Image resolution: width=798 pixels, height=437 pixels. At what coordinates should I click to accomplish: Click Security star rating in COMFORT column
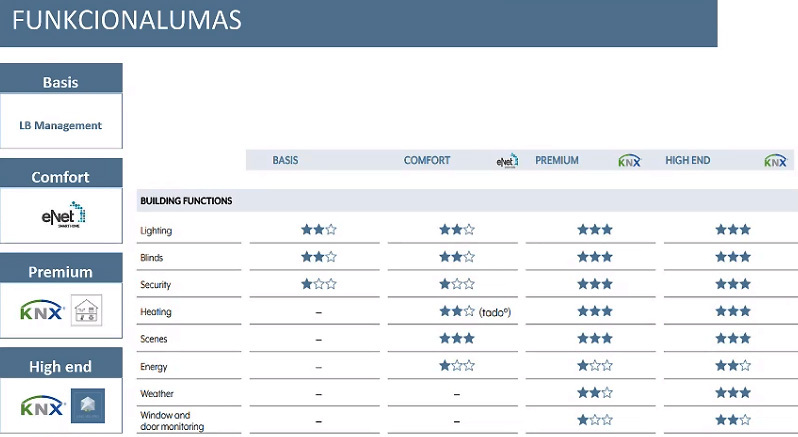(x=457, y=284)
